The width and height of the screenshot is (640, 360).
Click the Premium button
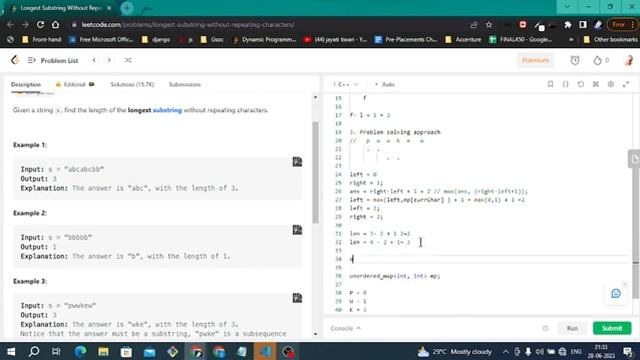pos(535,60)
